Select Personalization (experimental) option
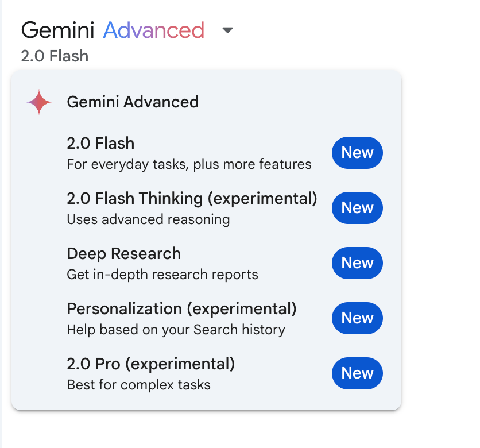 pos(181,309)
